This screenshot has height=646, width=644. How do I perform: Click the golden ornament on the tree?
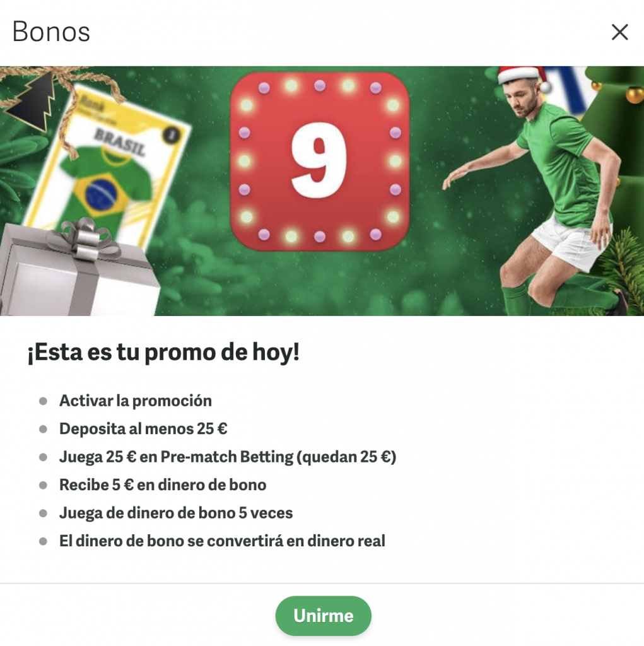pos(635,95)
